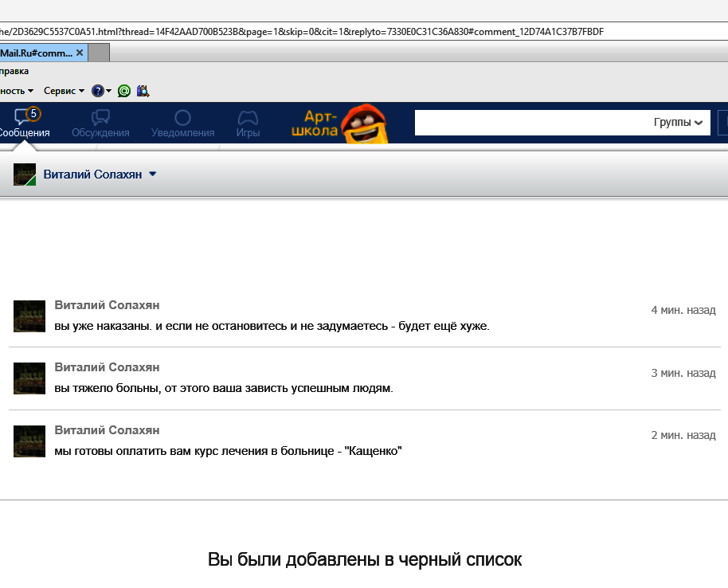
Task: Expand the help icon dropdown arrow
Action: 109,91
